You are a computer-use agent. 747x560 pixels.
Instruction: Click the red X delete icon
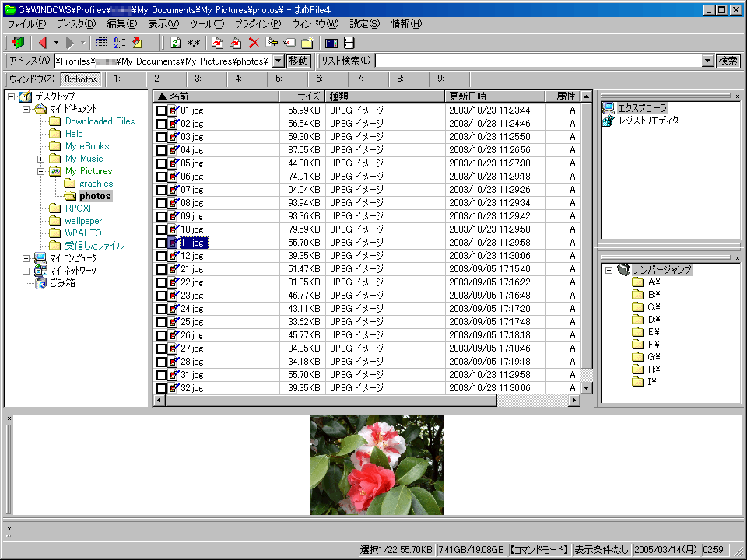tap(254, 43)
